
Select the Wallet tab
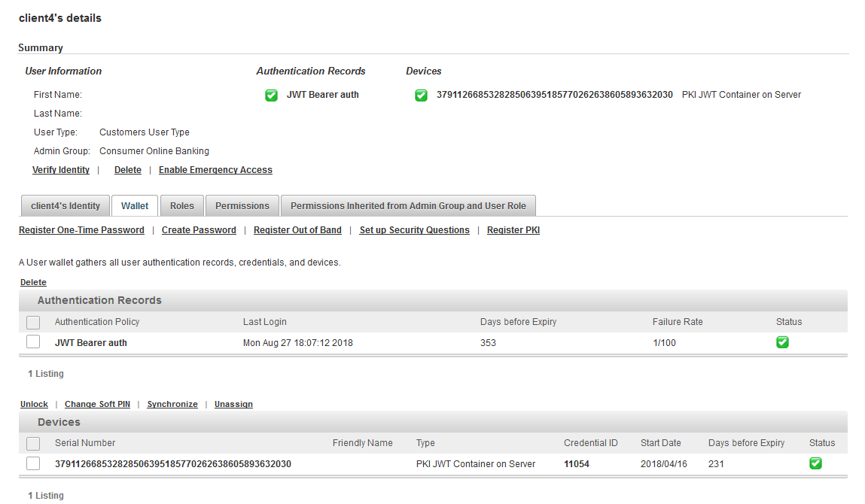(134, 205)
